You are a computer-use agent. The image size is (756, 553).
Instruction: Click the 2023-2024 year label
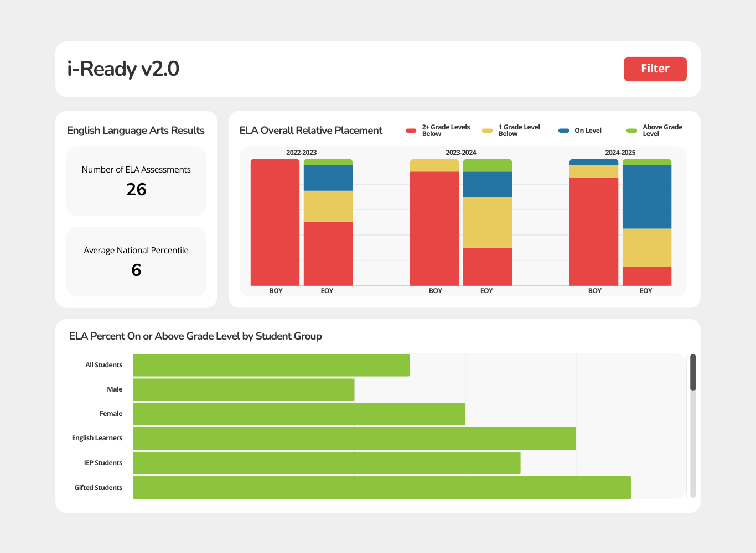pos(461,153)
